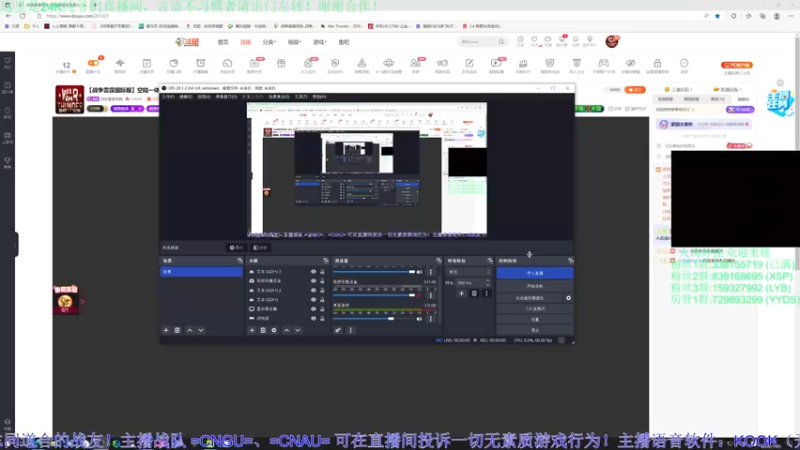Bookmark page with browser star icon
This screenshot has height=450, width=800.
coord(717,16)
